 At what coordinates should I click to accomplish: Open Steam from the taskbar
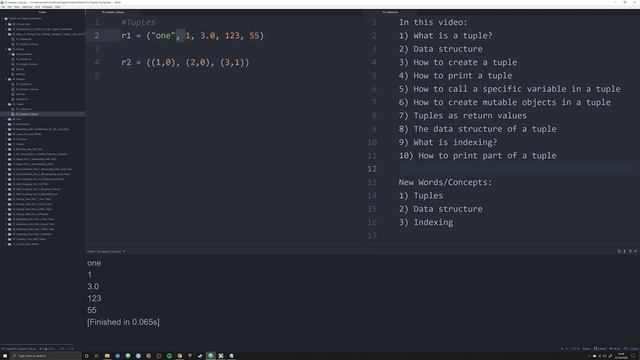click(x=200, y=356)
